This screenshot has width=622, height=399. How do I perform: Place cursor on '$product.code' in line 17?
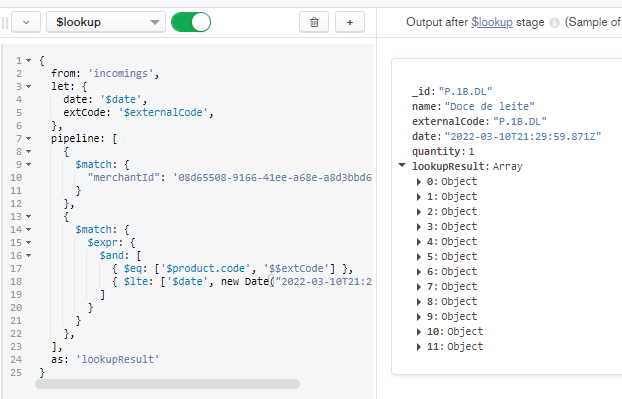pyautogui.click(x=205, y=269)
